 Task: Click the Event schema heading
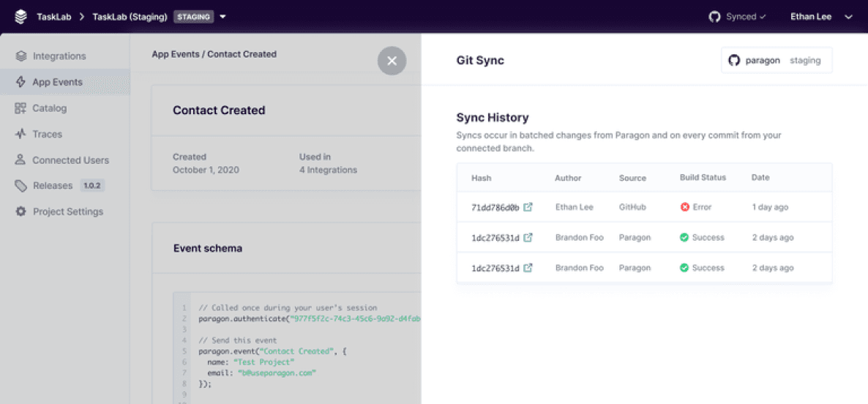[x=208, y=249]
